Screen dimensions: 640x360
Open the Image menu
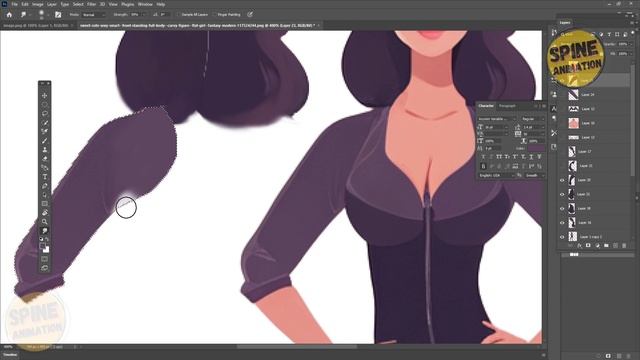[x=38, y=4]
